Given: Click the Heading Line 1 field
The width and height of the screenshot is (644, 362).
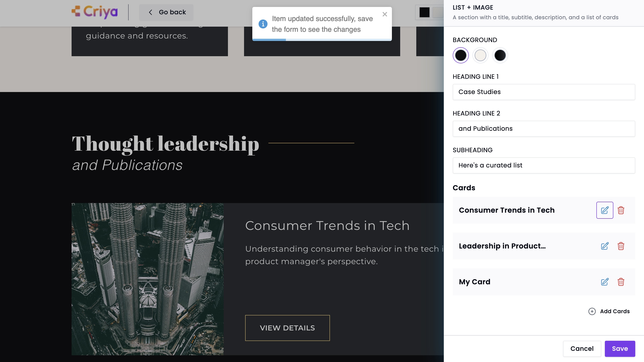Looking at the screenshot, I should coord(544,92).
